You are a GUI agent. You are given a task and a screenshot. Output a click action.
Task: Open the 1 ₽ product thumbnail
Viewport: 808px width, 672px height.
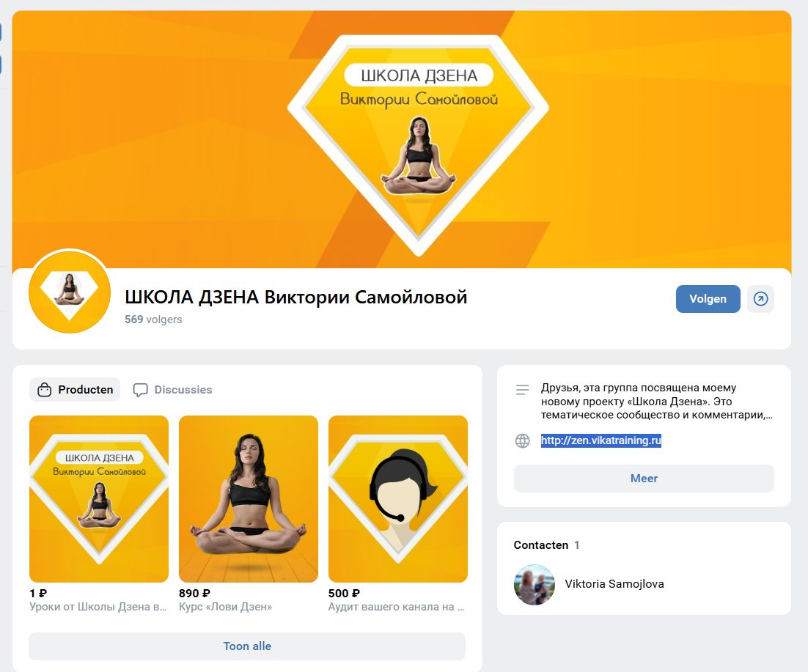[x=99, y=499]
